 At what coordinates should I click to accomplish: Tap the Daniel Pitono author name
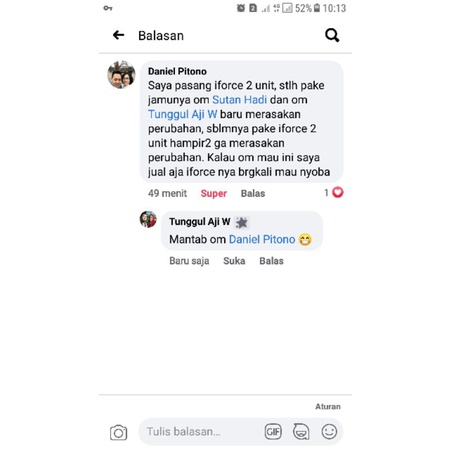point(177,71)
